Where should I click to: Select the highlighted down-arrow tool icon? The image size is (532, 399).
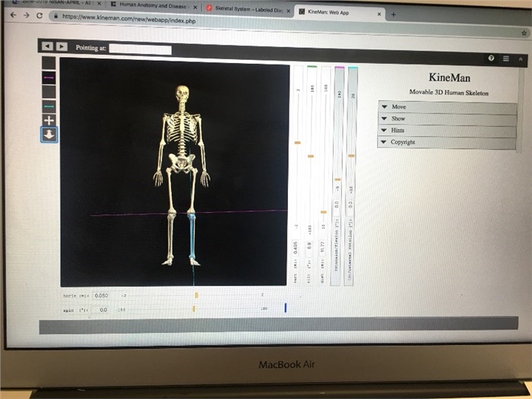tap(49, 135)
